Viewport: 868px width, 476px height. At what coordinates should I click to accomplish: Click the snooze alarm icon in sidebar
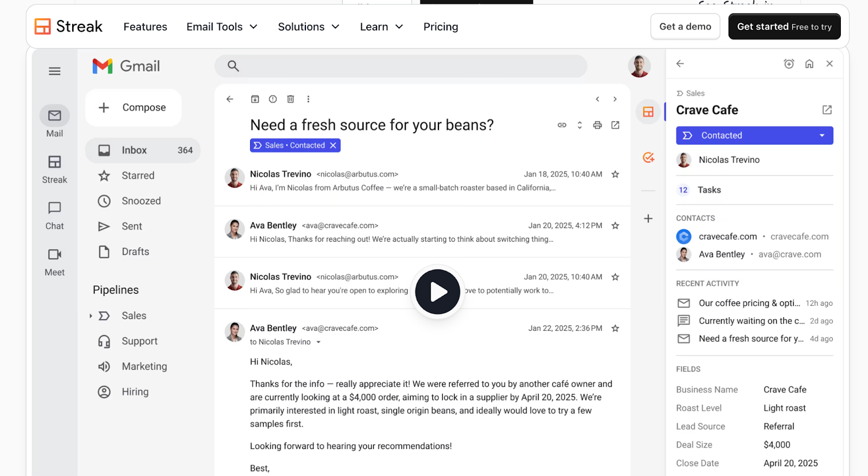(789, 63)
